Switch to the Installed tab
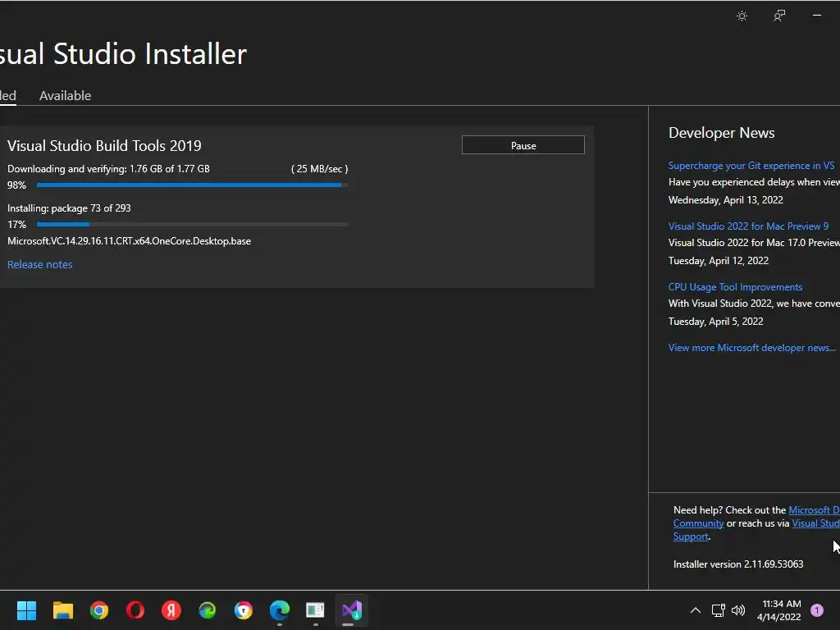The width and height of the screenshot is (840, 630). [x=7, y=95]
